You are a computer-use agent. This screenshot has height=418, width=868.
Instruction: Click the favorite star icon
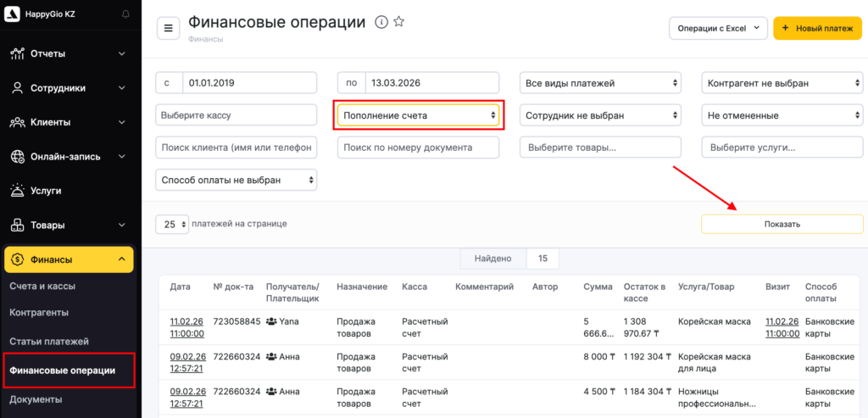pos(399,22)
